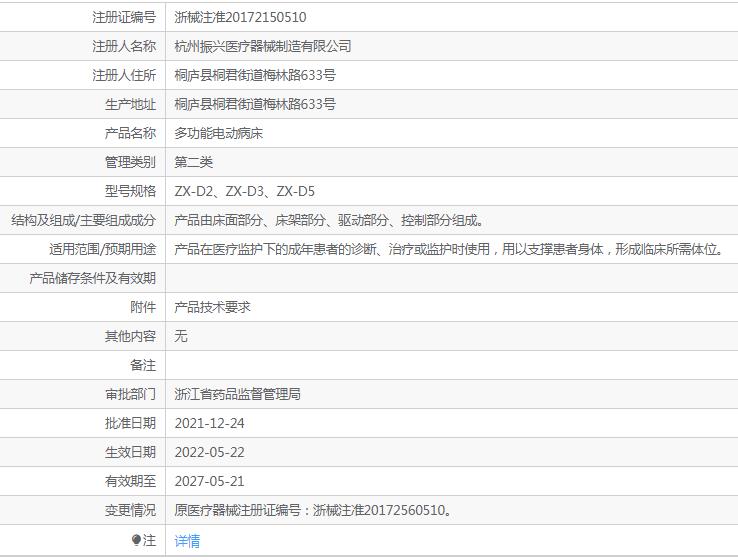Click the 有效期至 row label
Viewport: 738px width, 560px height.
(130, 481)
